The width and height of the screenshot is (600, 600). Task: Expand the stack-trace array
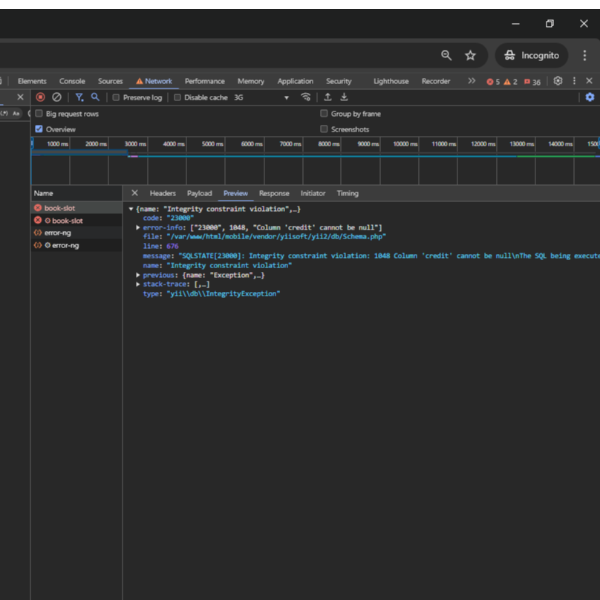pyautogui.click(x=138, y=284)
